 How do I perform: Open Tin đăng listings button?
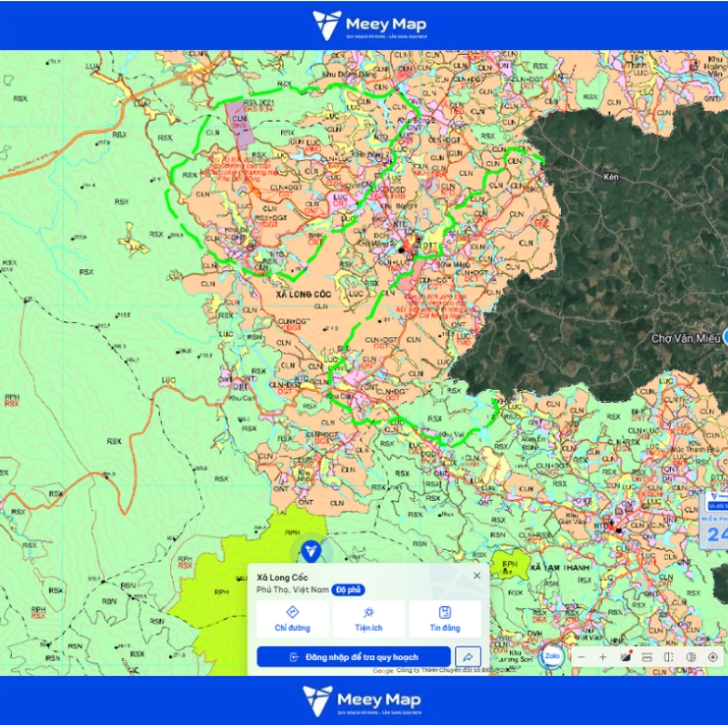(x=445, y=619)
